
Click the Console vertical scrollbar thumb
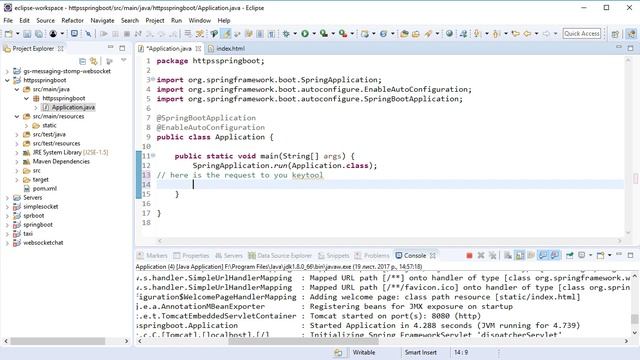(634, 319)
